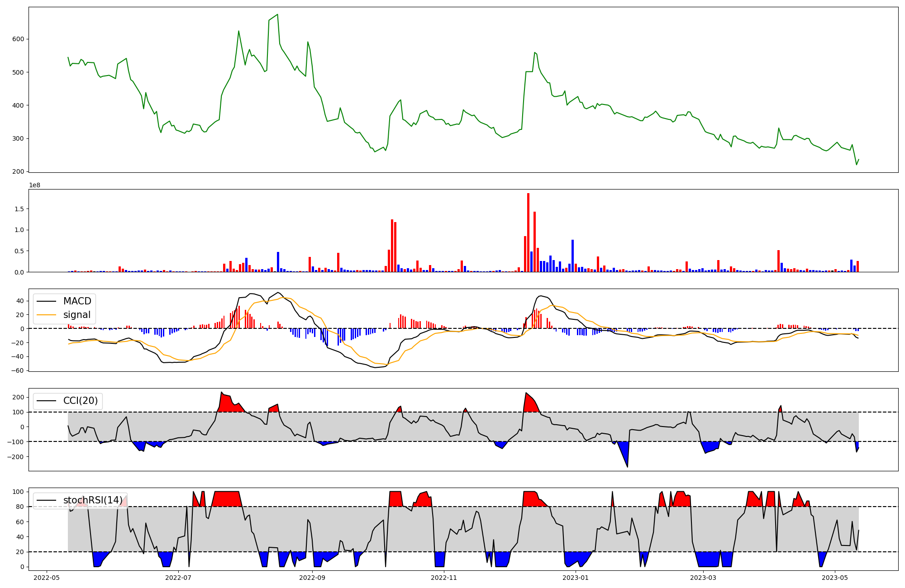Click the 2022-09 x-axis date label

312,578
